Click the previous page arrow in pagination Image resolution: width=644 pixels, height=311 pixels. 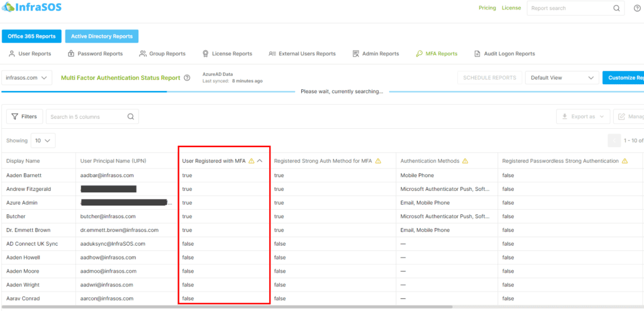614,141
